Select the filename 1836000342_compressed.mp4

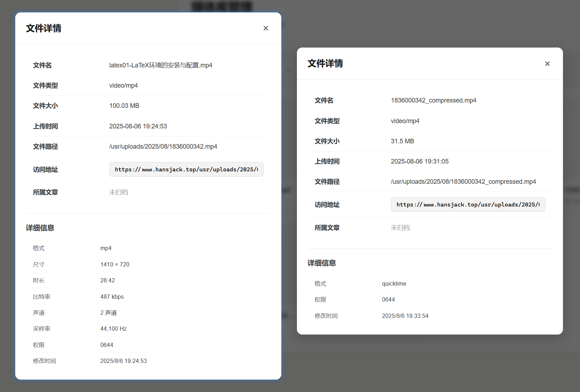pos(433,100)
